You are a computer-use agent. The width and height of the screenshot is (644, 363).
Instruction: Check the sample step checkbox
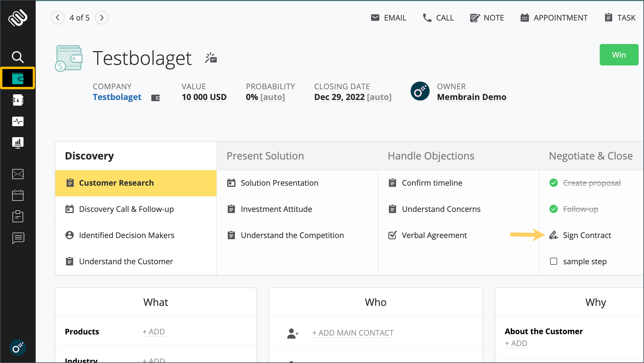point(554,262)
